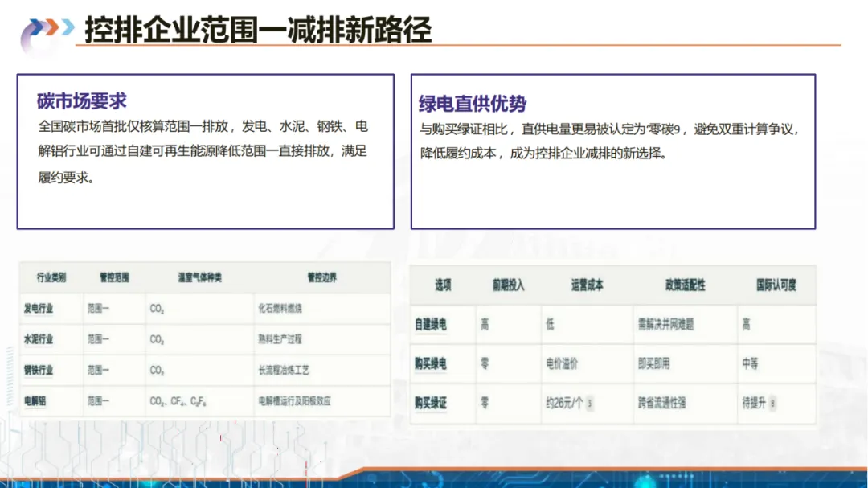Click 高 under 国际认可度 for 自建绿电
868x488 pixels.
[746, 325]
